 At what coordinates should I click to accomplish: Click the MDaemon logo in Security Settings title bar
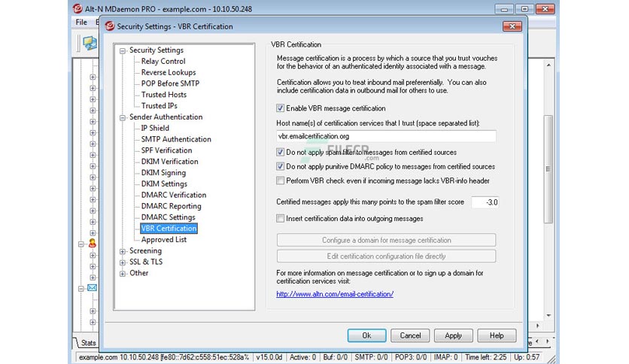pyautogui.click(x=110, y=26)
